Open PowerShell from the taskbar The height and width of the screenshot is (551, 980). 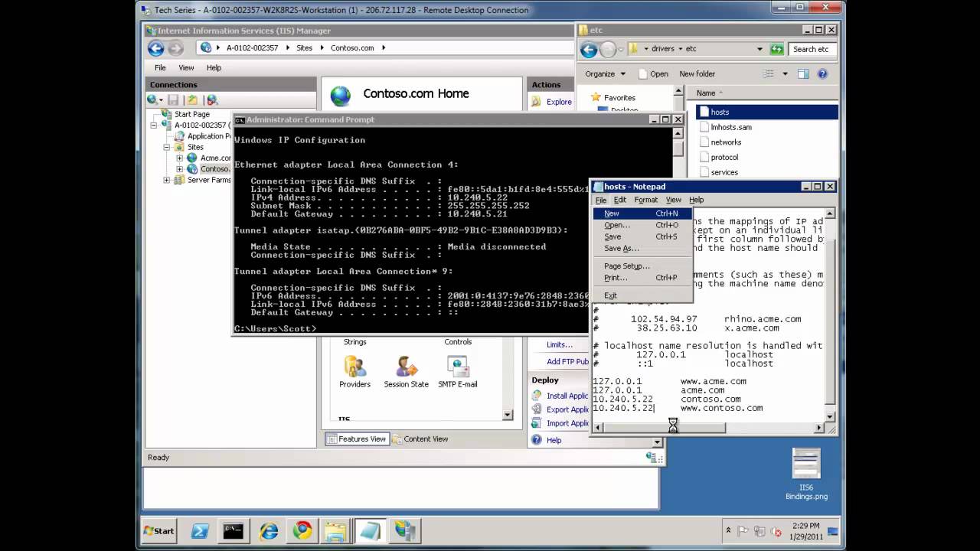pyautogui.click(x=200, y=530)
